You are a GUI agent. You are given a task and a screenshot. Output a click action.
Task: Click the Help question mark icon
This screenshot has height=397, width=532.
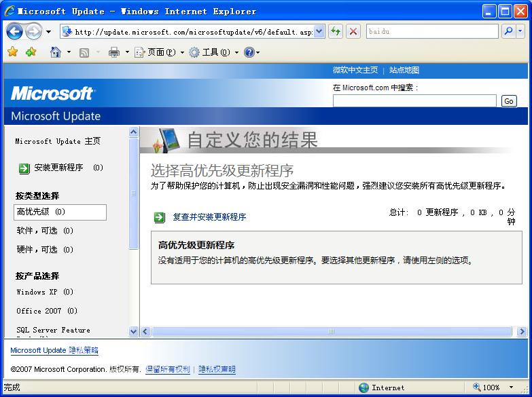pos(249,52)
